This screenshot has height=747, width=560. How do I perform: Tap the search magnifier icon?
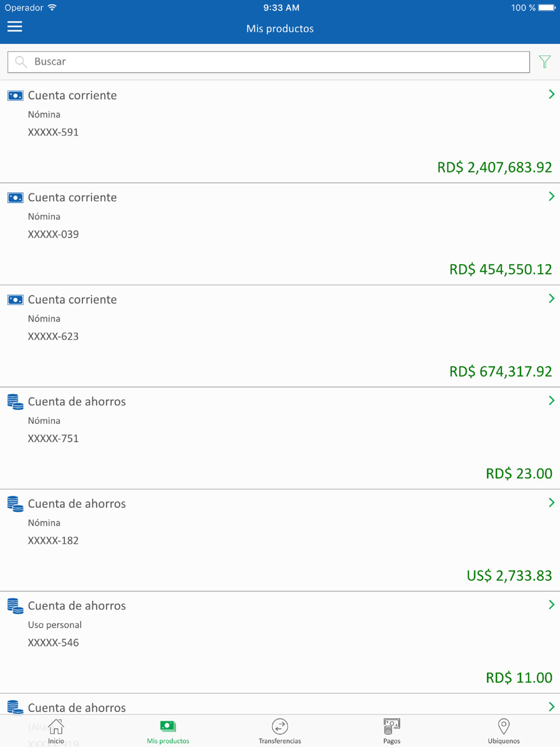[21, 62]
